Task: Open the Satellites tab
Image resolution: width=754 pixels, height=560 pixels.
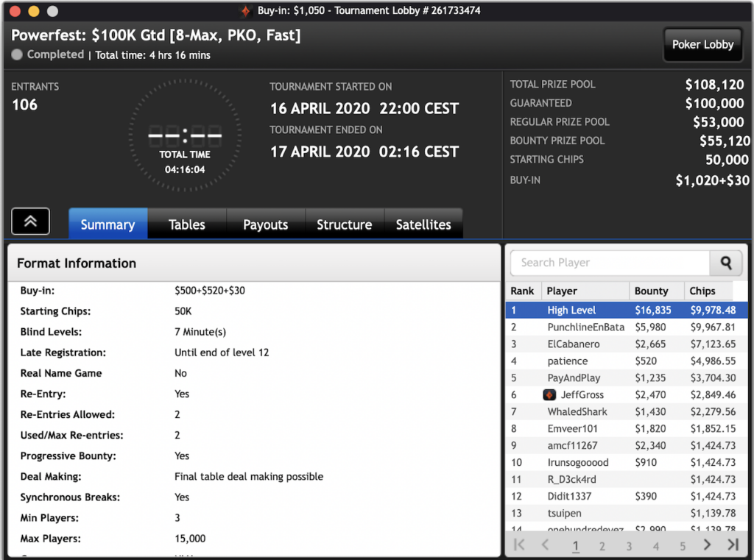Action: 423,224
